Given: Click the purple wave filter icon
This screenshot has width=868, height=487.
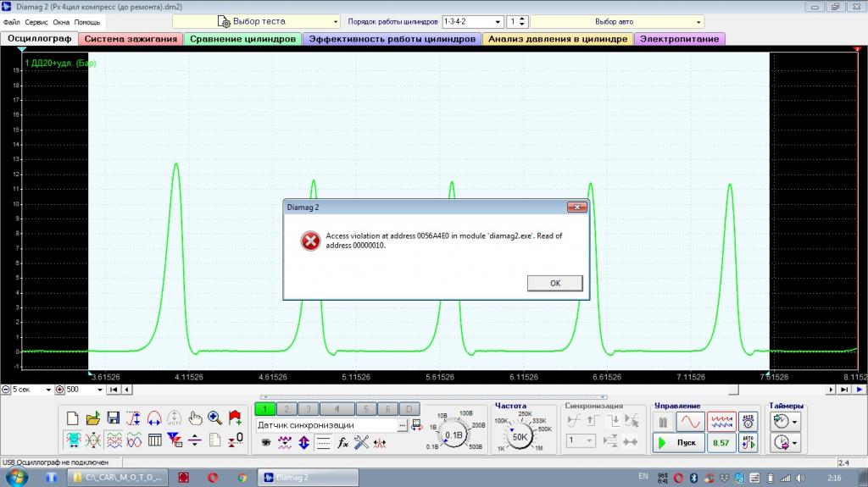Looking at the screenshot, I should coord(285,443).
